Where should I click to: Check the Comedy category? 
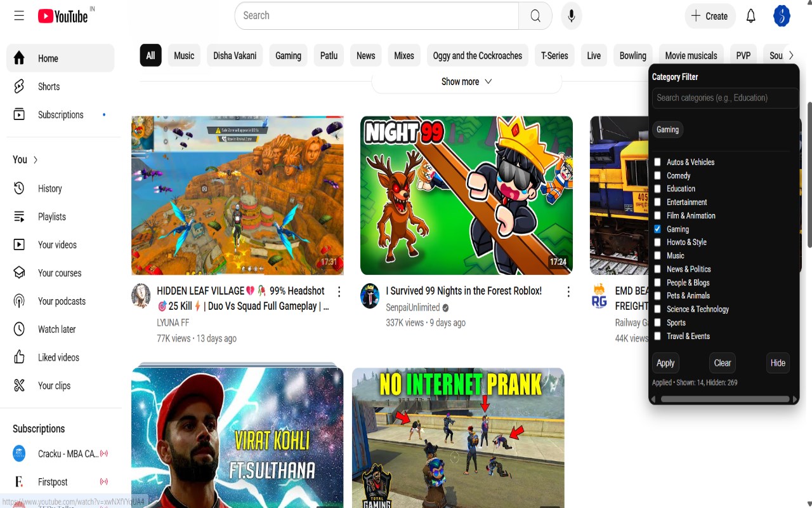pos(658,175)
